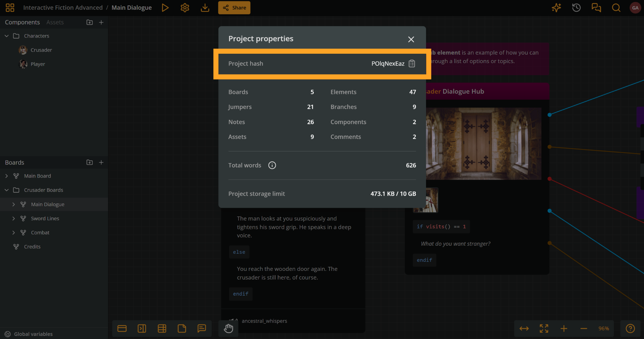Click the Share button
This screenshot has width=644, height=339.
[234, 8]
